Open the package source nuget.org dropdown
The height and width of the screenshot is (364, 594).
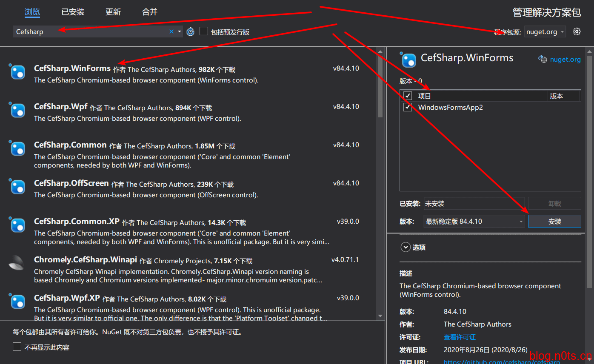coord(545,31)
